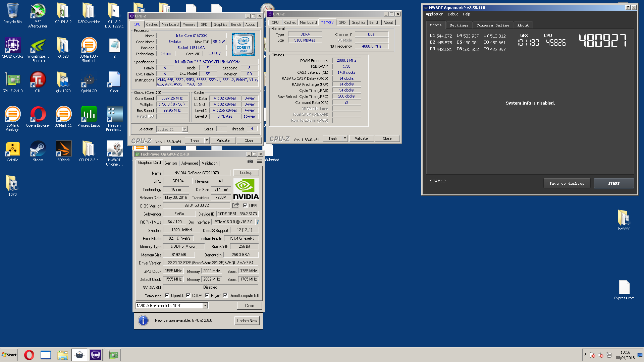Image resolution: width=644 pixels, height=362 pixels.
Task: Click the GPU-Z taskbar button
Action: [x=113, y=355]
